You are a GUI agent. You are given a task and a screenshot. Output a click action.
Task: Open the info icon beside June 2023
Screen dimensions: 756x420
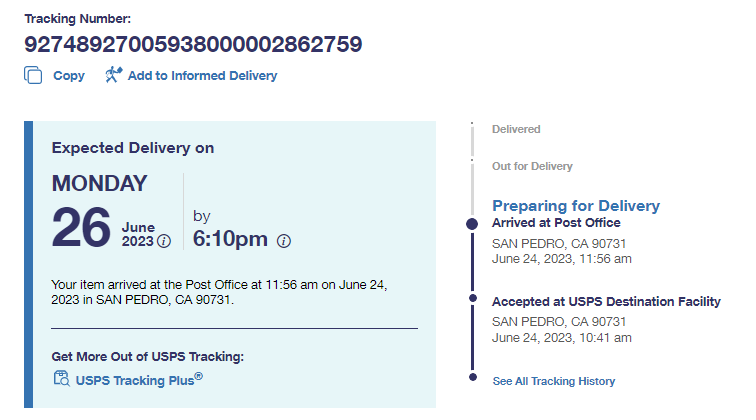(164, 241)
